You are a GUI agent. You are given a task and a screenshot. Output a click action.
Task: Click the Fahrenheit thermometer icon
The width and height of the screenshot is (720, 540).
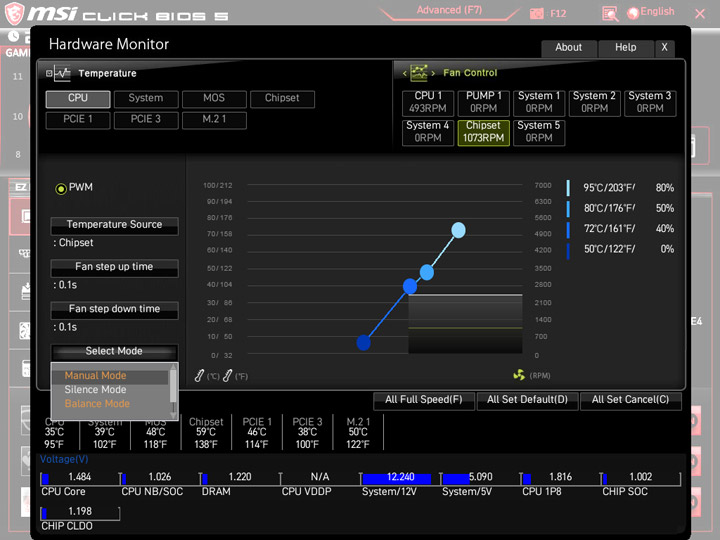(228, 376)
